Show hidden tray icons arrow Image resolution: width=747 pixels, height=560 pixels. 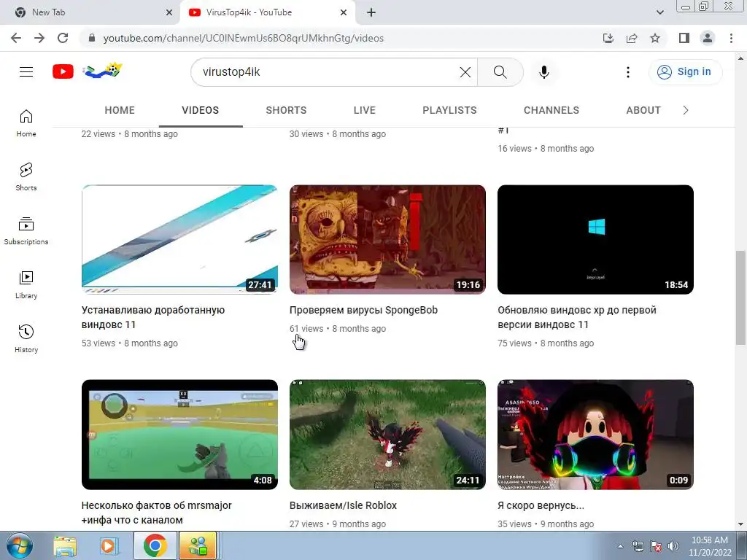coord(620,546)
